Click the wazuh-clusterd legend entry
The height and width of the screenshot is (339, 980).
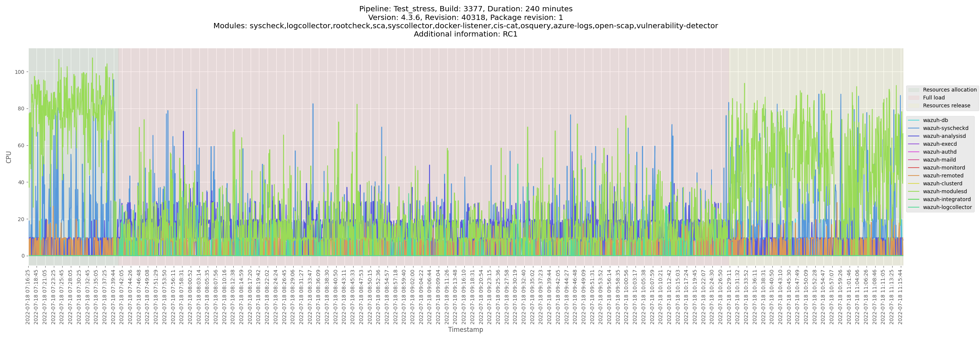pos(937,183)
